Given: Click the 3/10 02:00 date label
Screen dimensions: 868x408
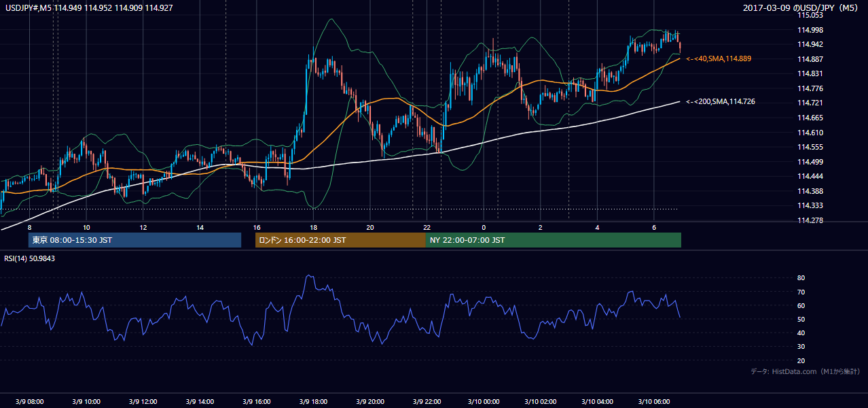Looking at the screenshot, I should pos(540,401).
